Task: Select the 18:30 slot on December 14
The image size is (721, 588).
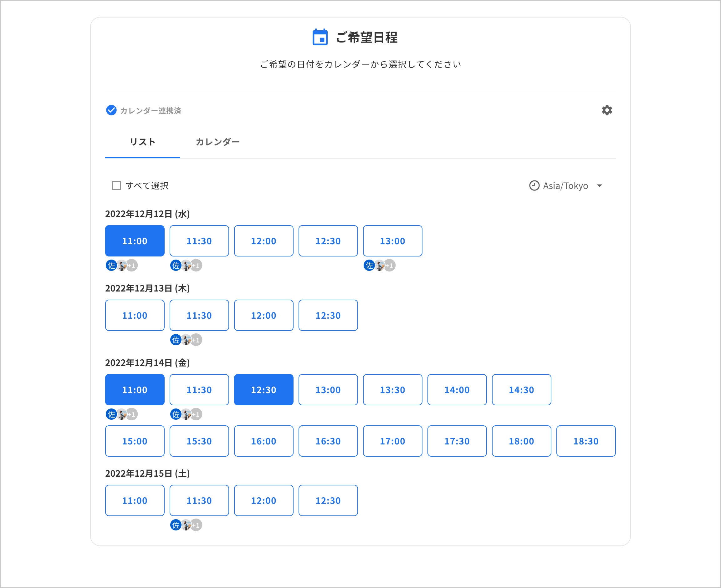Action: coord(585,441)
